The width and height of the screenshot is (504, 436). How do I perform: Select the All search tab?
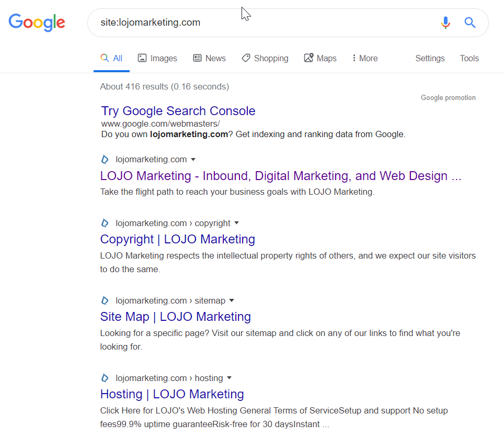click(x=111, y=58)
